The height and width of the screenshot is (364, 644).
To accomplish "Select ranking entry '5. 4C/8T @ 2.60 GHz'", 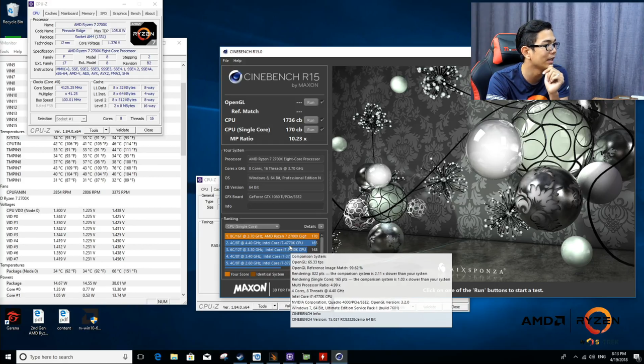I will (x=258, y=263).
